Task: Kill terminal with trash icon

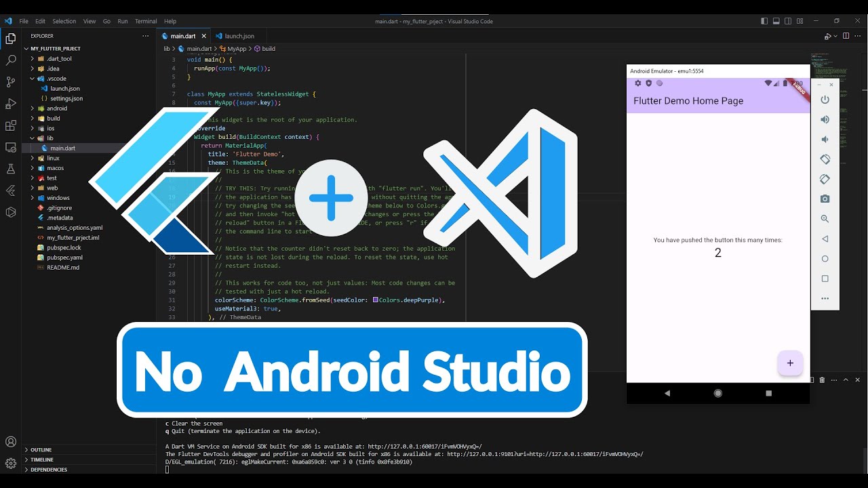Action: (x=822, y=380)
